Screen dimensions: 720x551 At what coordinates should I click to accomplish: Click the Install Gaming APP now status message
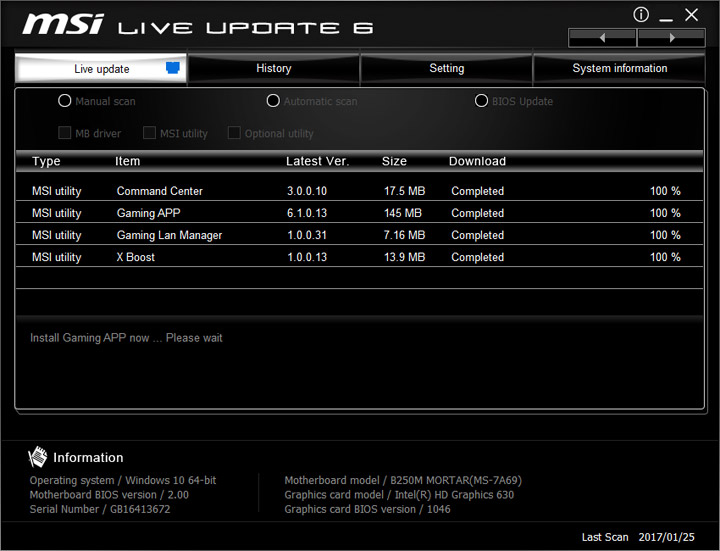click(x=126, y=338)
